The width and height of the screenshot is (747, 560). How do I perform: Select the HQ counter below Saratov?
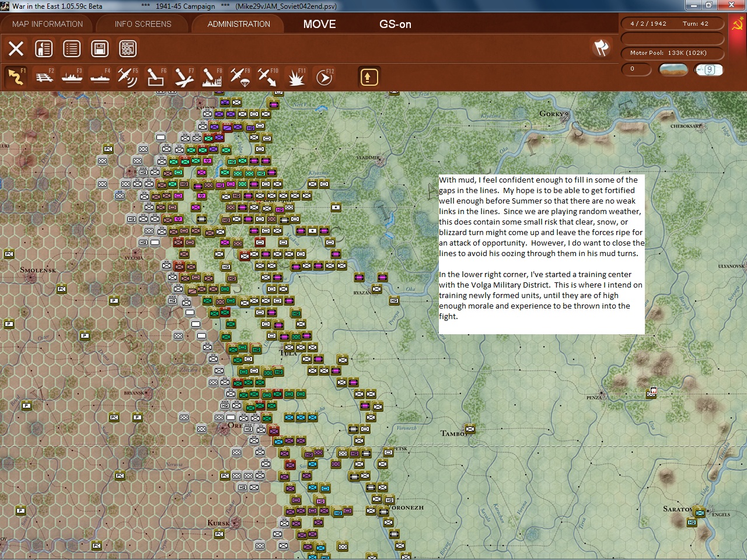click(692, 523)
